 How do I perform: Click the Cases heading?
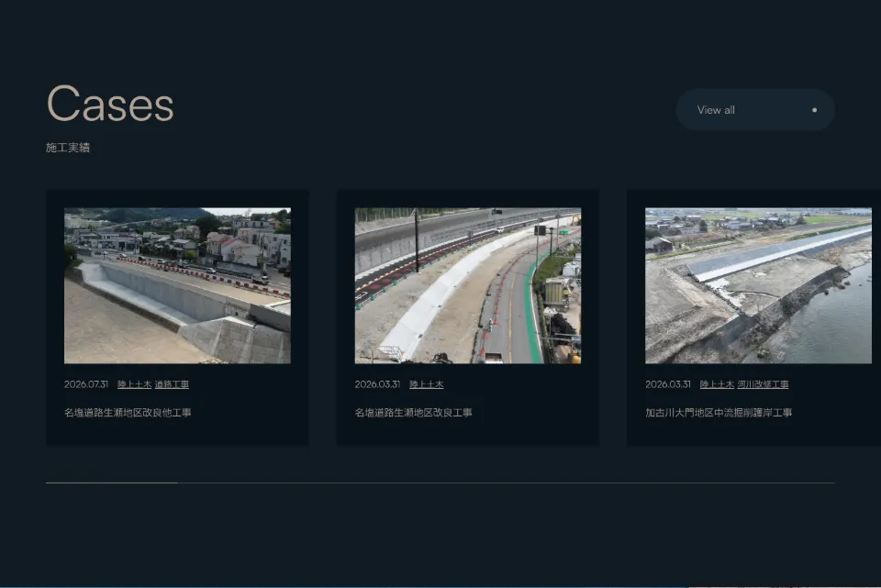(111, 104)
